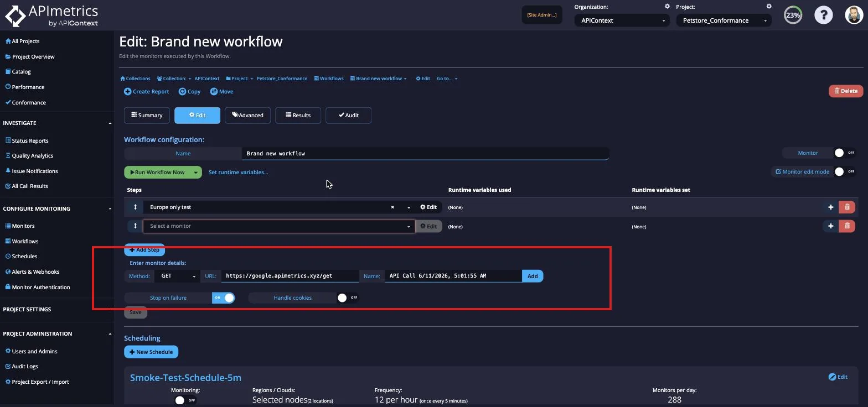Click the red Delete button
Image resolution: width=868 pixels, height=407 pixels.
coord(845,91)
